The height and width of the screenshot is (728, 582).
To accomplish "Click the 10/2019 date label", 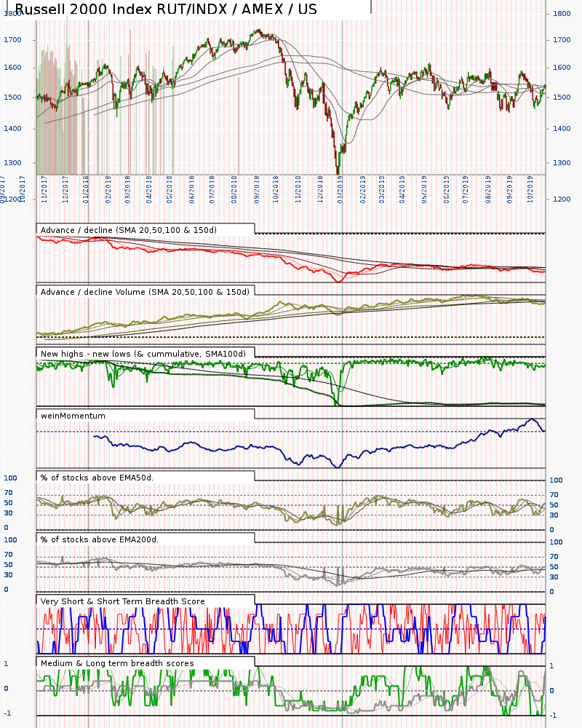I will point(530,189).
